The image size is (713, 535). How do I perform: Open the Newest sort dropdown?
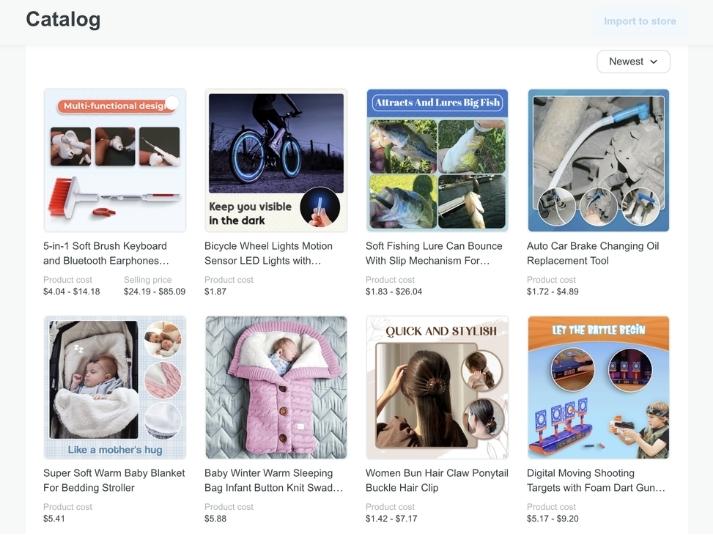[633, 61]
